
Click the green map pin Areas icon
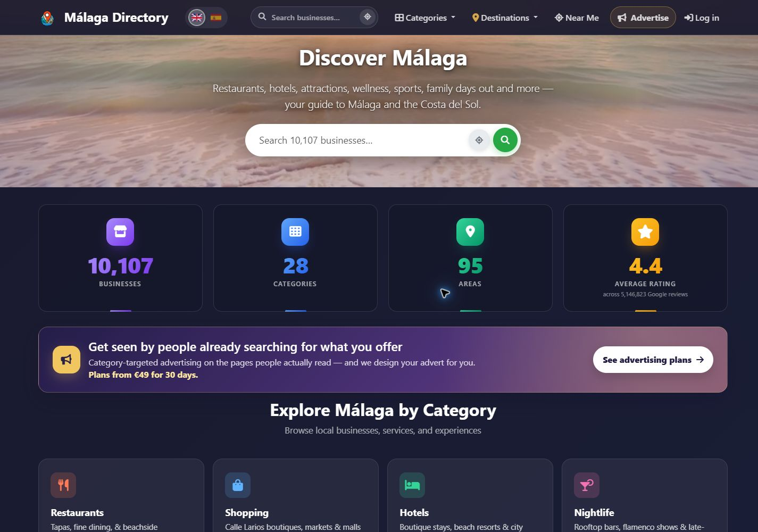tap(470, 232)
